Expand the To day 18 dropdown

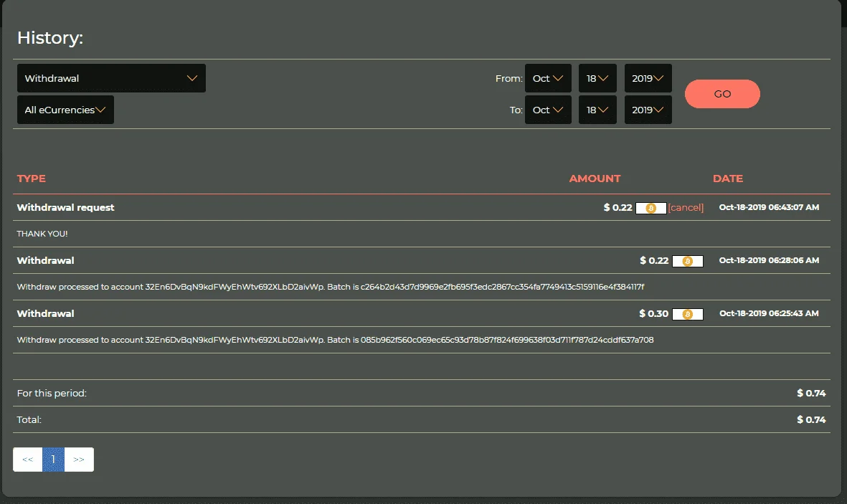(597, 110)
